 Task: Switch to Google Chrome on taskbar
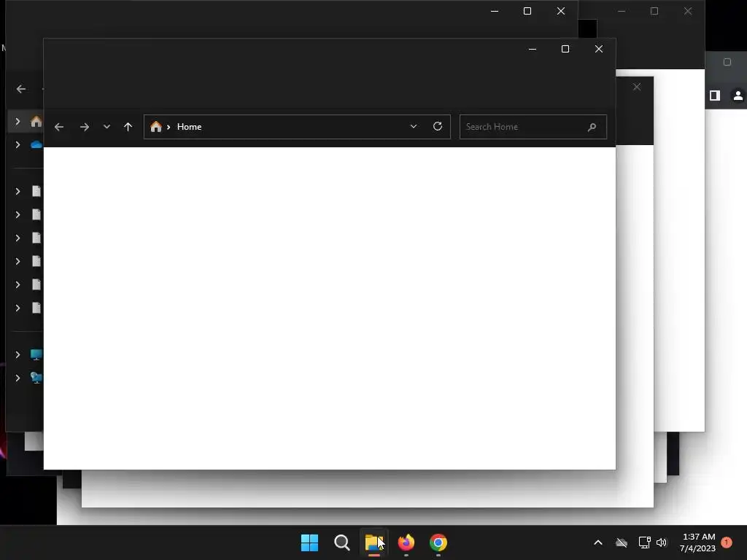tap(438, 542)
